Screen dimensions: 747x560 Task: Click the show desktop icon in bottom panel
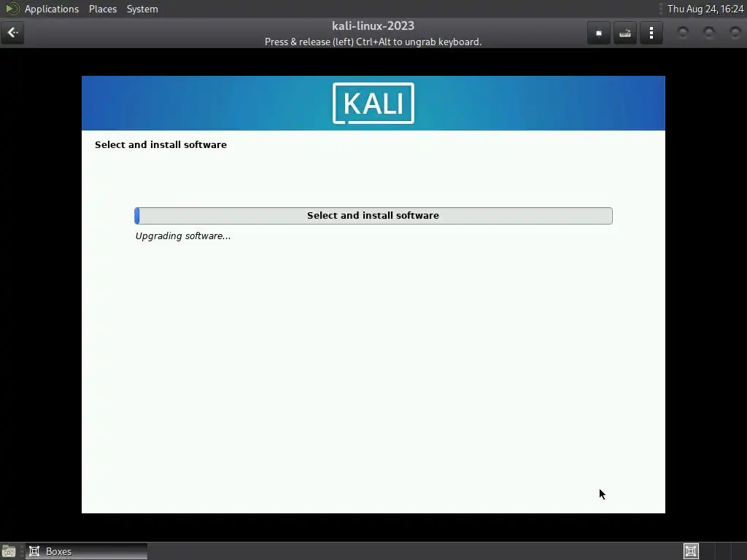[x=9, y=551]
